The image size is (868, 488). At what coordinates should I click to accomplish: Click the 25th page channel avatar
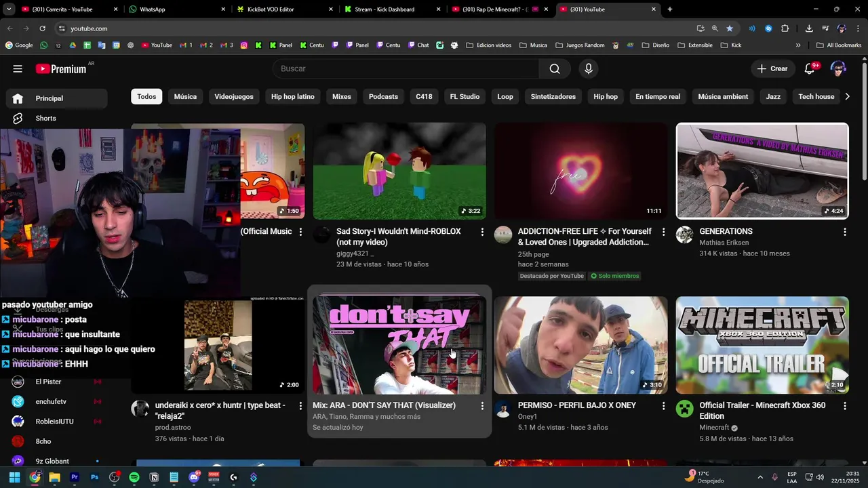click(x=503, y=235)
